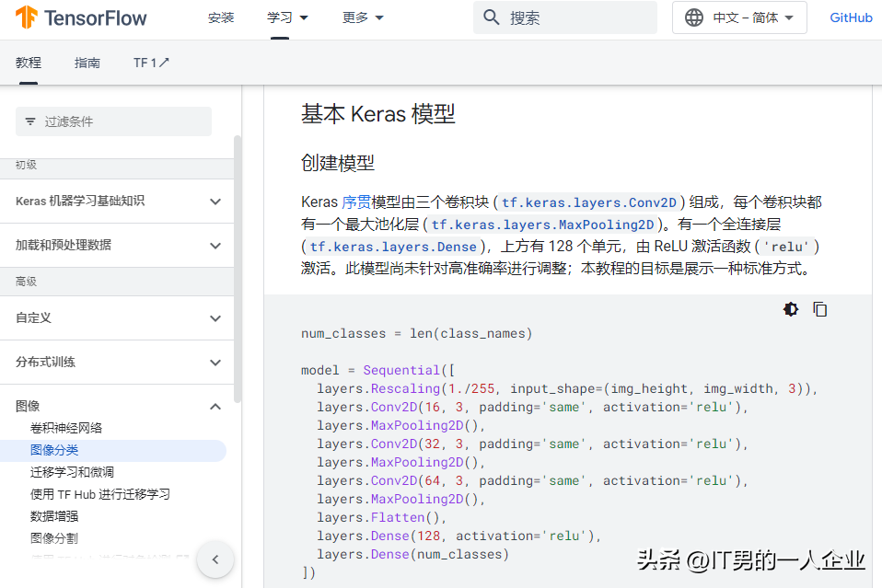This screenshot has width=882, height=588.
Task: Open 迁移学习和微调 tutorial
Action: click(72, 472)
